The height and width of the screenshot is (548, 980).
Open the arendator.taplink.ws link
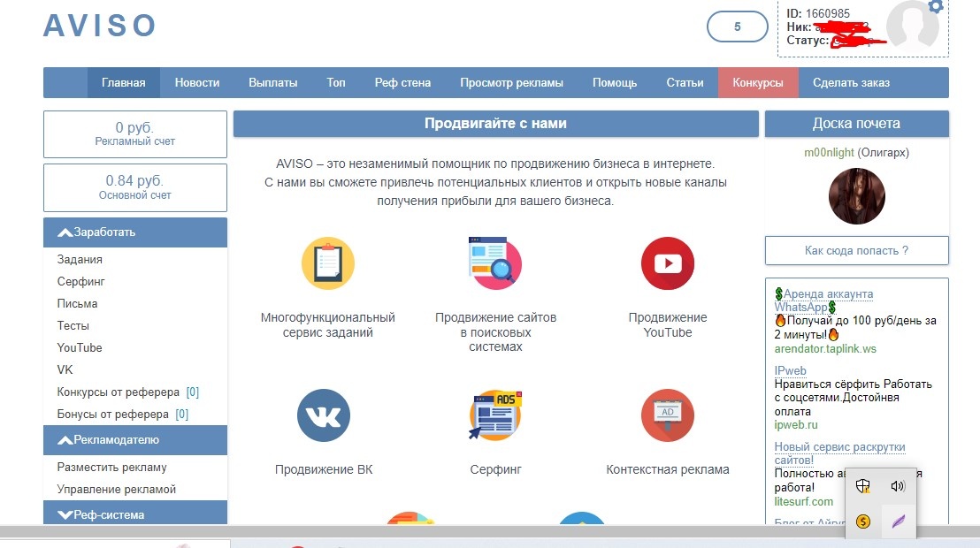pos(825,348)
